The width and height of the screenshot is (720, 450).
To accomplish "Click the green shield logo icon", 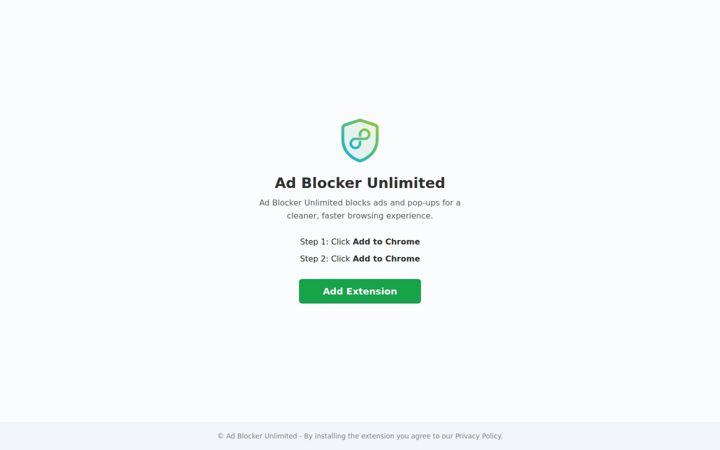I will point(360,141).
